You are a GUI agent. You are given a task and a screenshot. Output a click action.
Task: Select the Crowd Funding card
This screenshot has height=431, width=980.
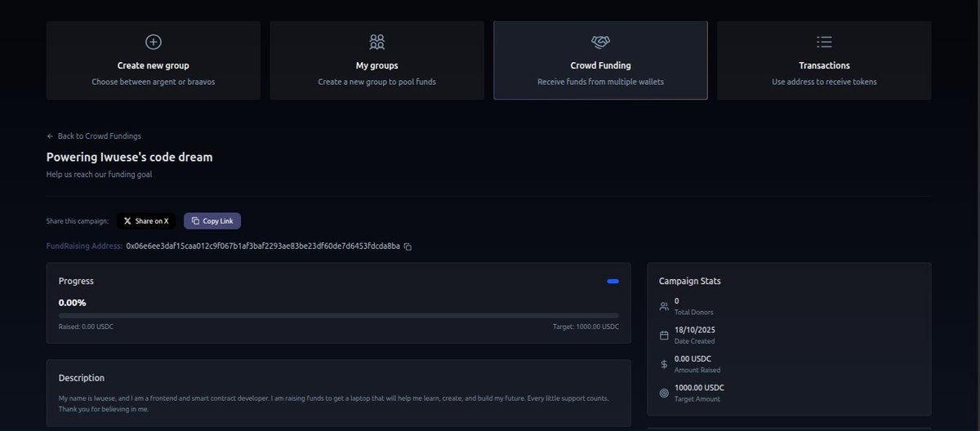tap(600, 60)
